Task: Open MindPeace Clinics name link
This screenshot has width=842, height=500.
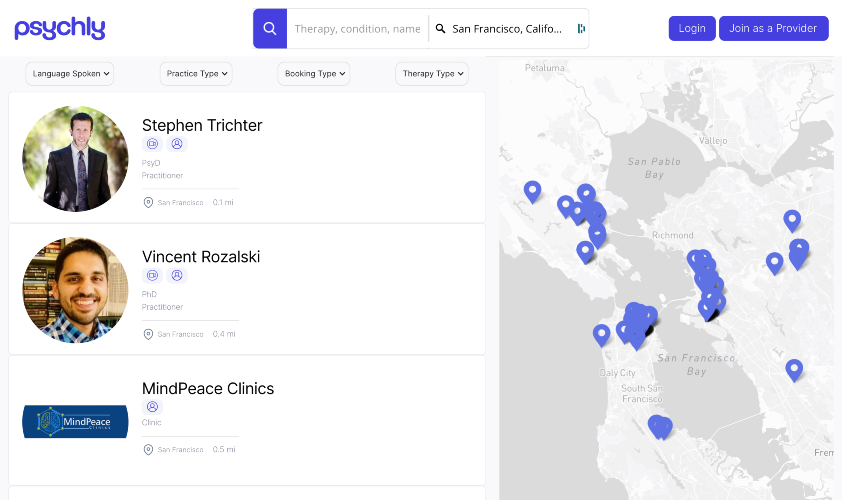Action: tap(208, 388)
